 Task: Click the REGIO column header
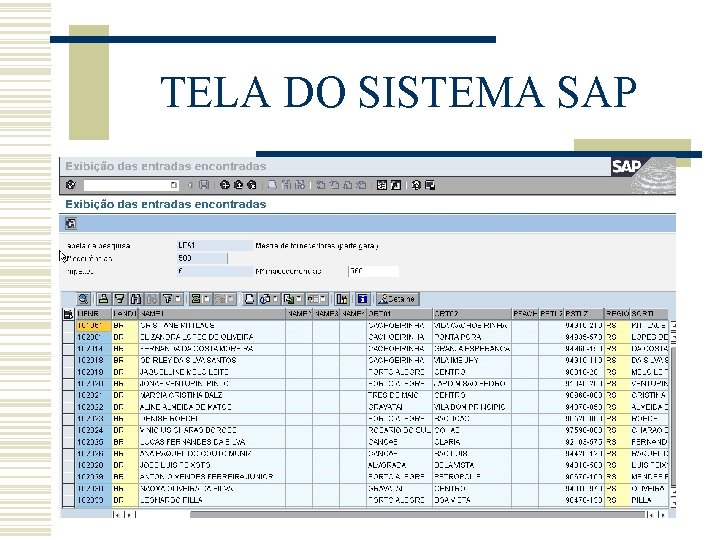point(617,314)
